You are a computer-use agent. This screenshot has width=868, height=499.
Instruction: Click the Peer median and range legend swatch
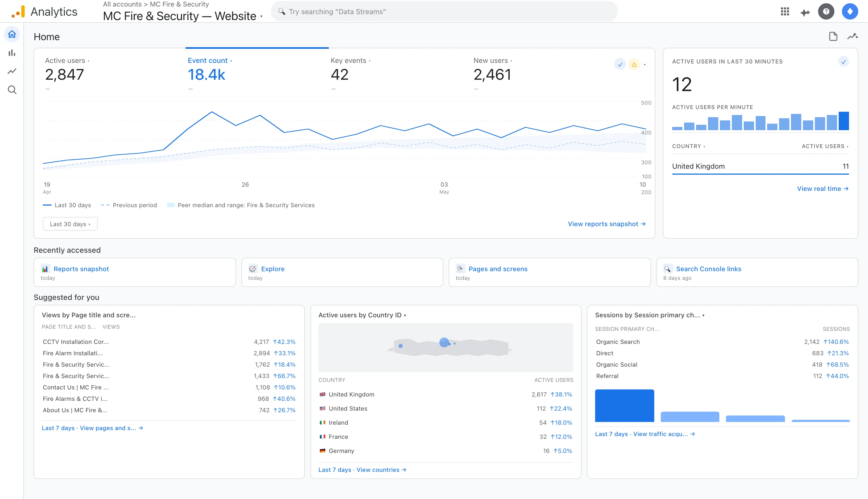pyautogui.click(x=171, y=205)
